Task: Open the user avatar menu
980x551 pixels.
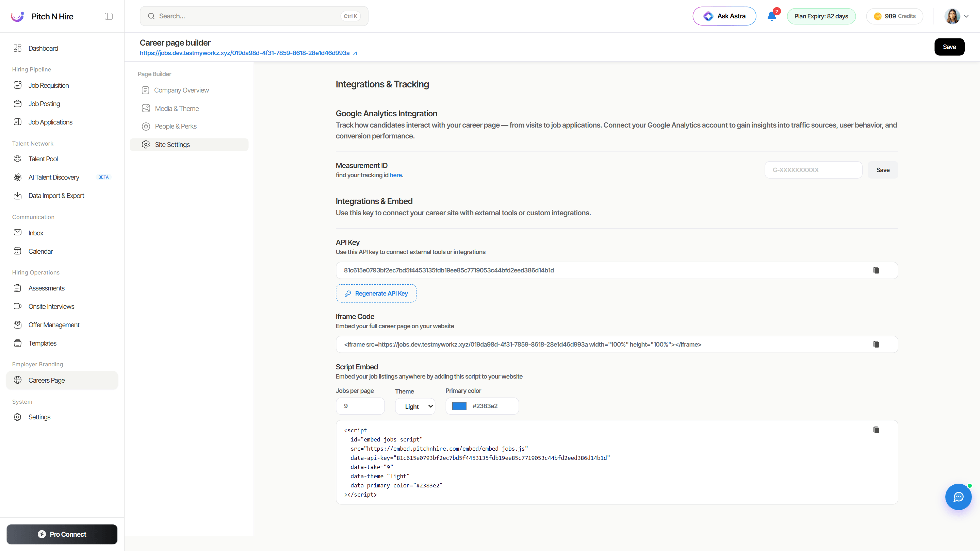Action: point(952,16)
